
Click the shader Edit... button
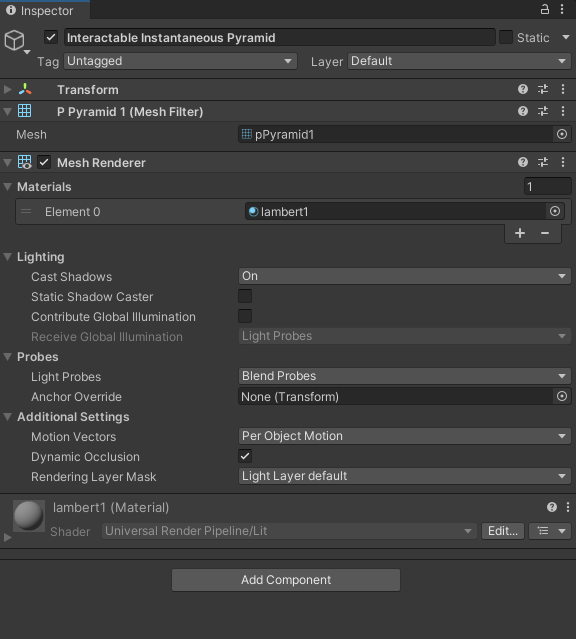coord(503,531)
